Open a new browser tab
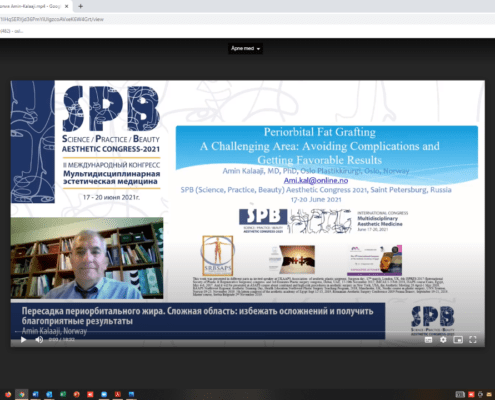 [80, 6]
